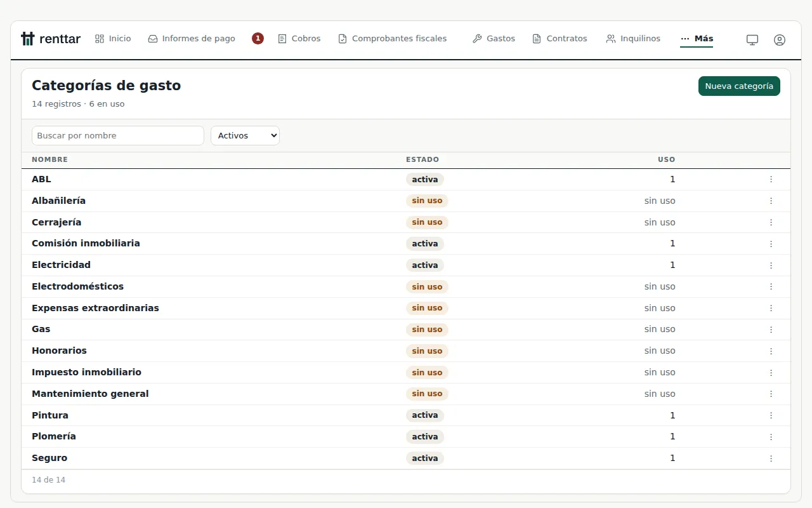
Task: Open row actions for Plomería
Action: click(x=771, y=437)
